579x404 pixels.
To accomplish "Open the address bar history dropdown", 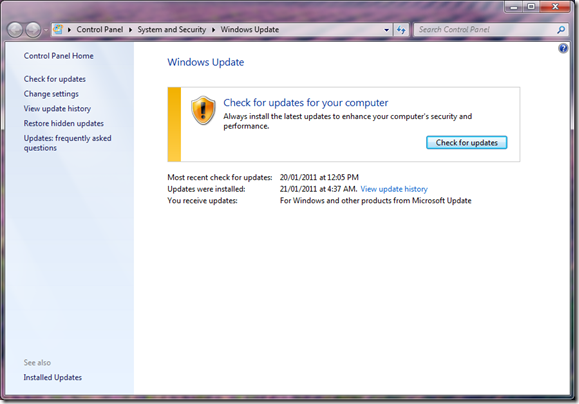I will pyautogui.click(x=387, y=30).
